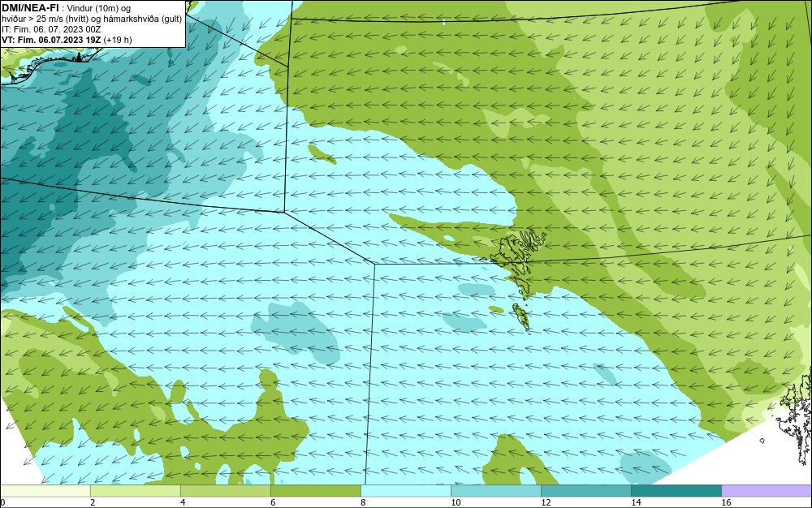Click the 6–8 m/s olive green swatch
This screenshot has width=812, height=508.
[316, 491]
